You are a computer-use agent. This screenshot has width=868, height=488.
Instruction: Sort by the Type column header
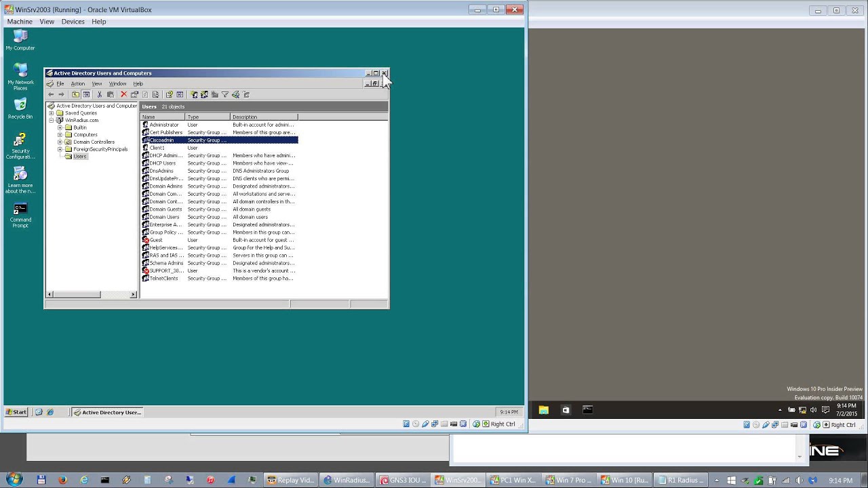coord(208,117)
